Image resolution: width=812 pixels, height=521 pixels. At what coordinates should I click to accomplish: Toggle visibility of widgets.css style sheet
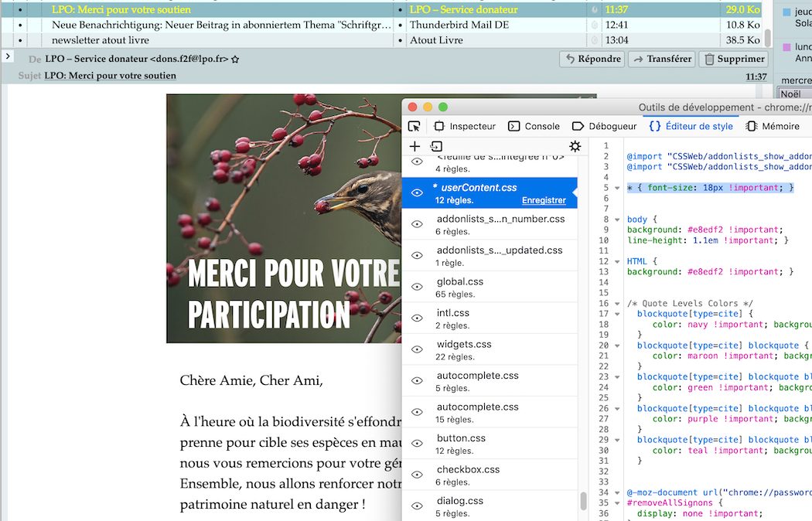pyautogui.click(x=417, y=349)
